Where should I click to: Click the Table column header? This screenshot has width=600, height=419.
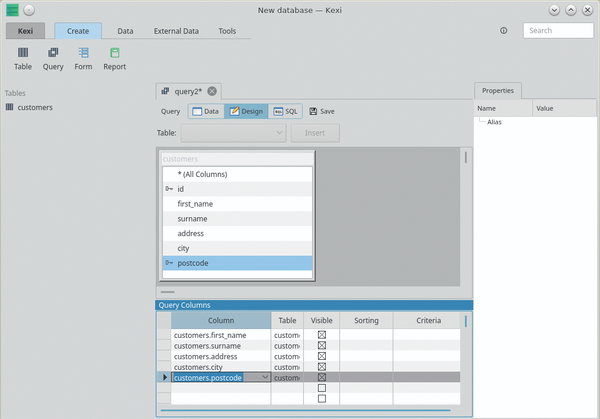click(287, 321)
